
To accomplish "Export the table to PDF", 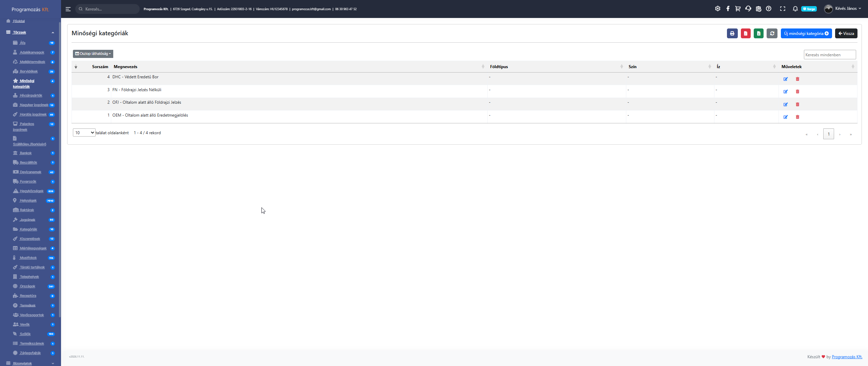I will pyautogui.click(x=745, y=34).
